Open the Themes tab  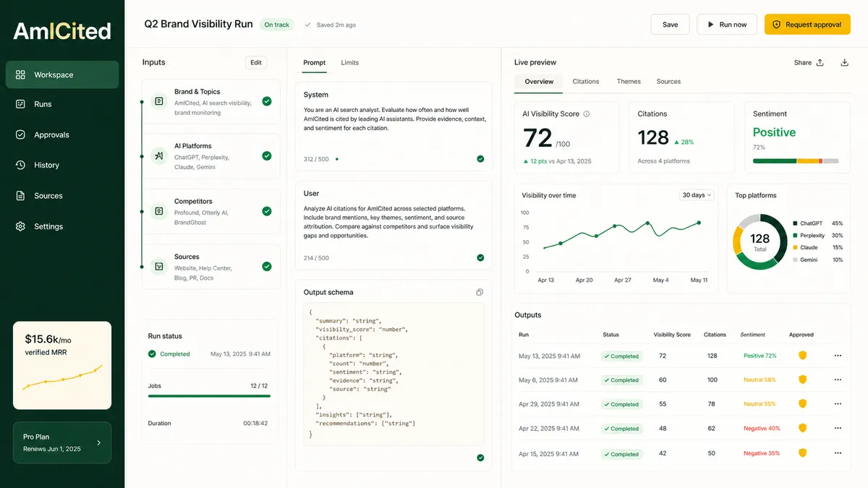(629, 82)
